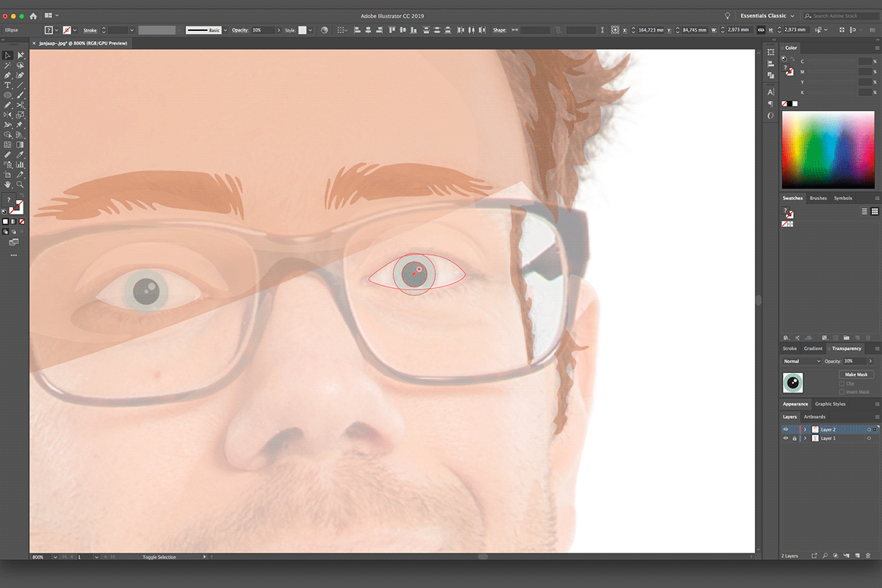Open the Style swatch dropdown in control bar
This screenshot has width=882, height=588.
click(x=310, y=30)
